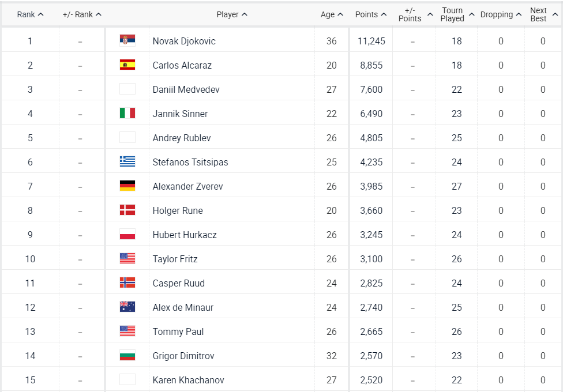
Task: Click the Norwegian flag beside Casper Ruud
Action: pos(127,282)
